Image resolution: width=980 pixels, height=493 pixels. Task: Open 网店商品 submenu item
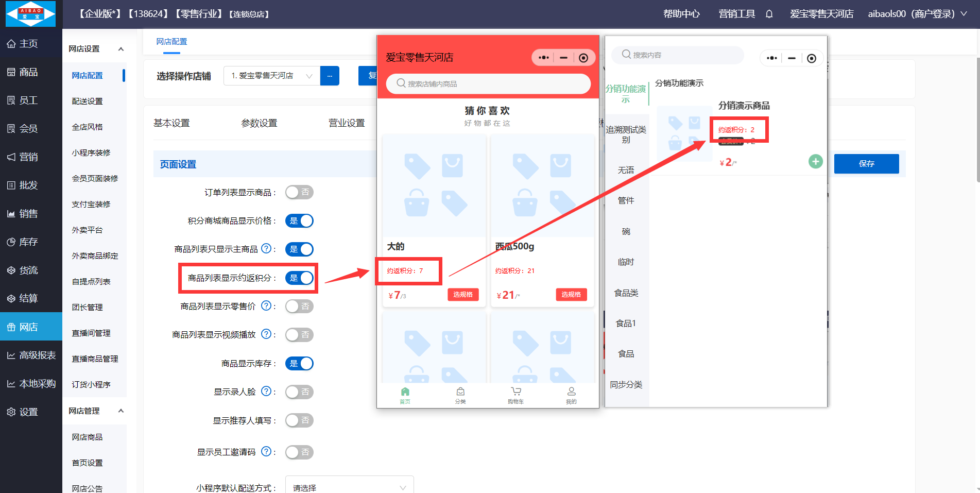(x=87, y=437)
